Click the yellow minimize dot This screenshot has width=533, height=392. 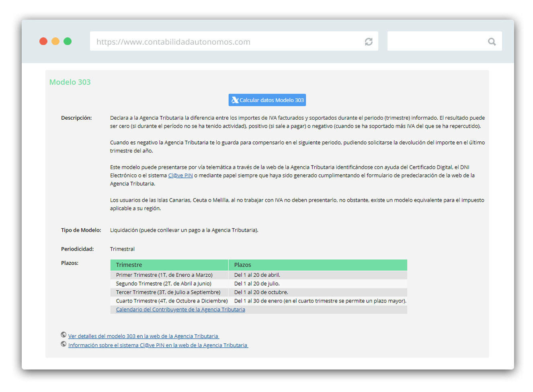[x=55, y=41]
